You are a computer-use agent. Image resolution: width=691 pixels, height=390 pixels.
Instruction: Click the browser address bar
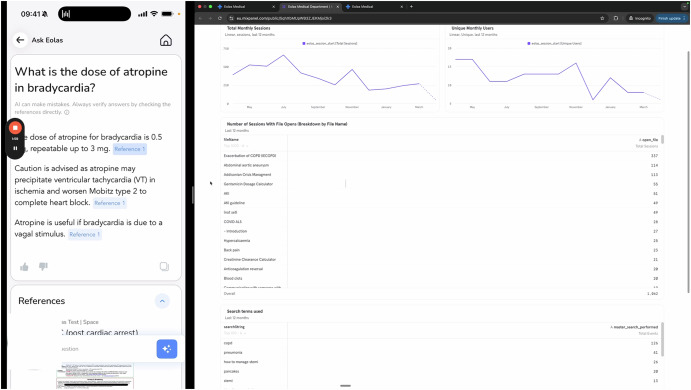click(x=414, y=18)
